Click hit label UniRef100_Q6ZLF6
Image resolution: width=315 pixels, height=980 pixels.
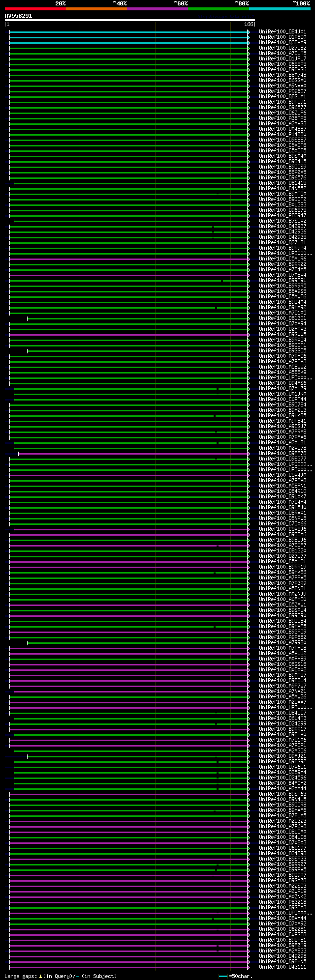pos(283,113)
